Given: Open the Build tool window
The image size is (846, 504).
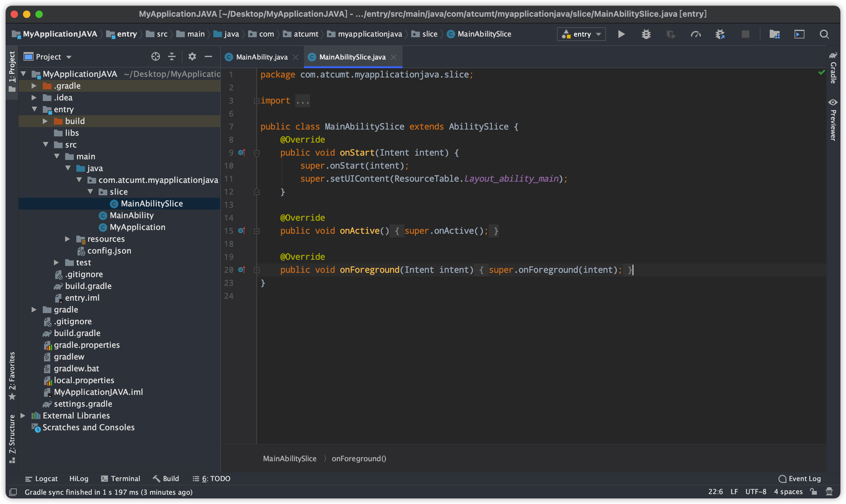Looking at the screenshot, I should pos(166,478).
